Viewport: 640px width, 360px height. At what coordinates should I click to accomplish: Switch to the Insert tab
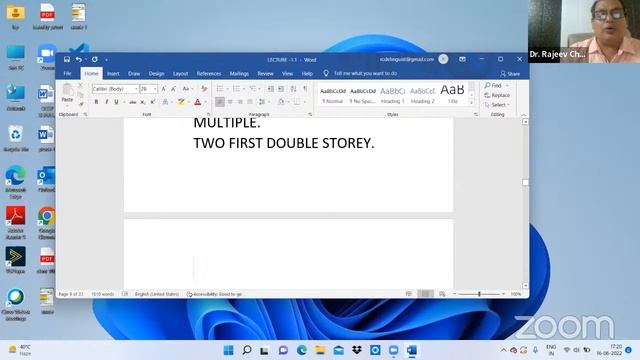coord(113,73)
